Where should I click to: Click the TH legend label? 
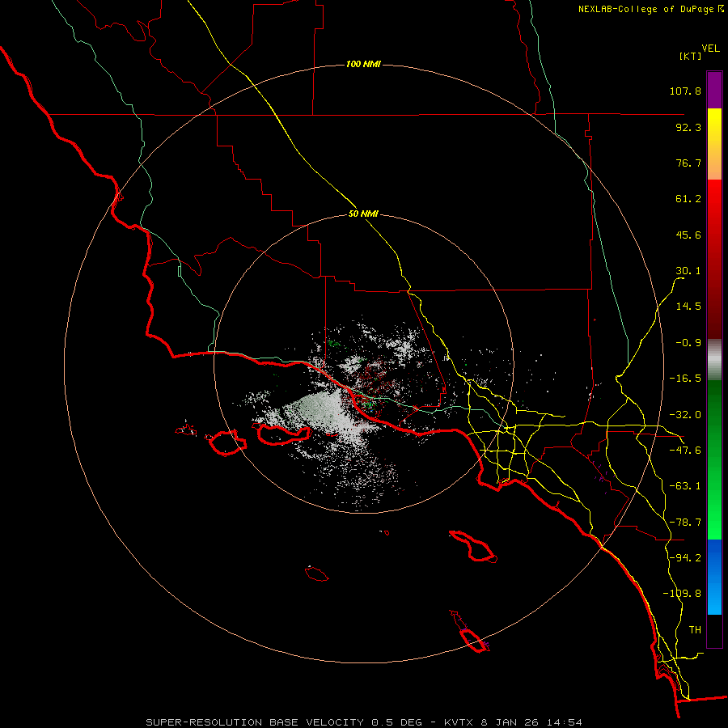[695, 629]
